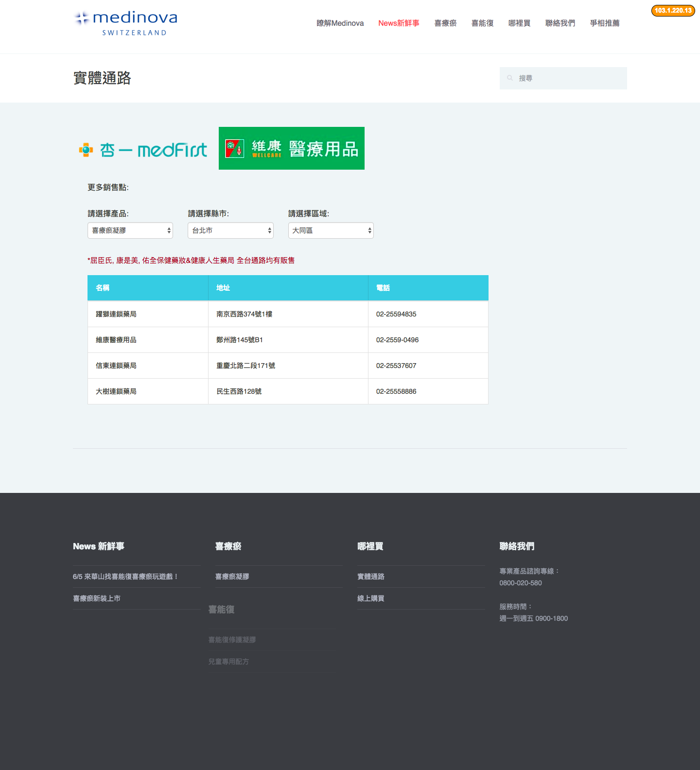Viewport: 700px width, 770px height.
Task: Go to 喜療疤 in the top menu
Action: click(x=445, y=23)
